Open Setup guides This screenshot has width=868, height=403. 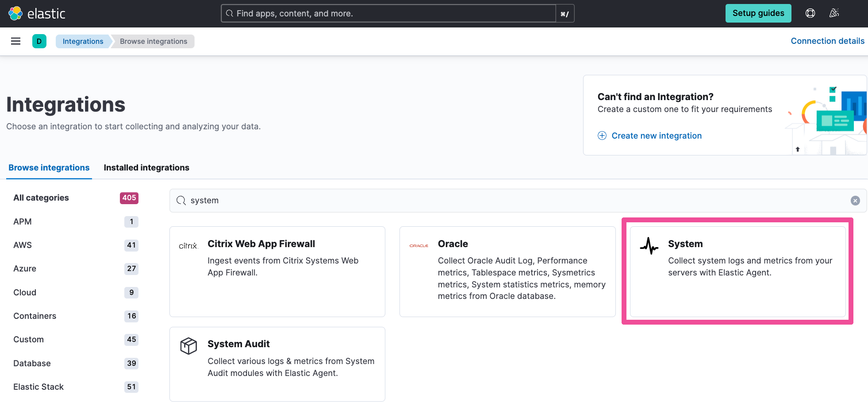click(x=758, y=13)
